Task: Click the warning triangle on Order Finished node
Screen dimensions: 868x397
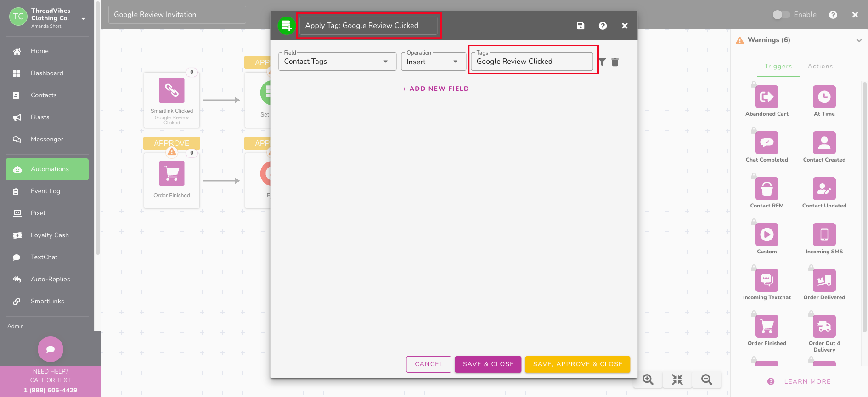Action: pos(172,151)
